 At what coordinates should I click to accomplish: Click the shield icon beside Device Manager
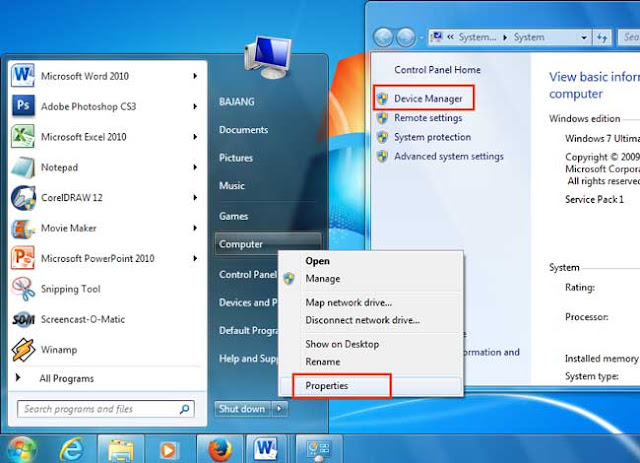pyautogui.click(x=382, y=98)
